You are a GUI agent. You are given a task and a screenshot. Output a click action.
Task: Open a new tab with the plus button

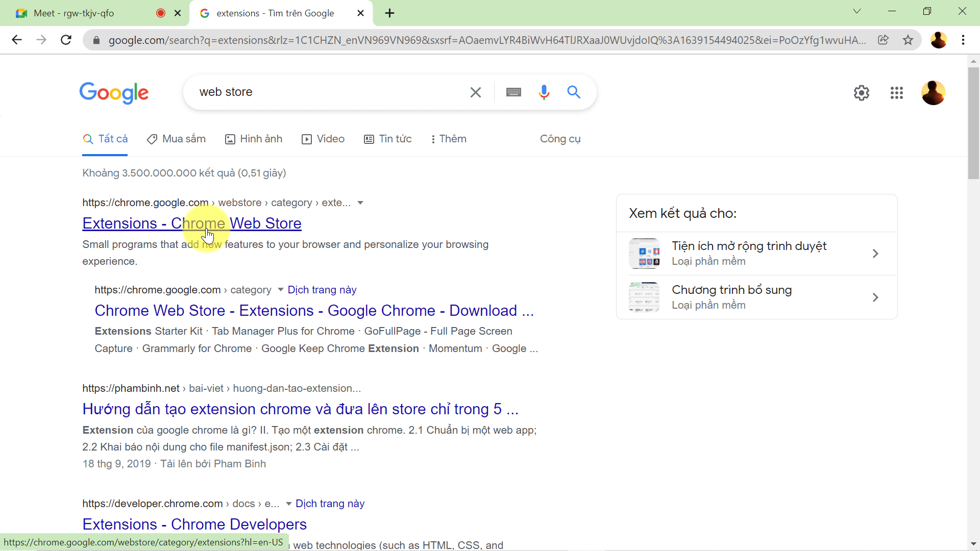[x=390, y=13]
